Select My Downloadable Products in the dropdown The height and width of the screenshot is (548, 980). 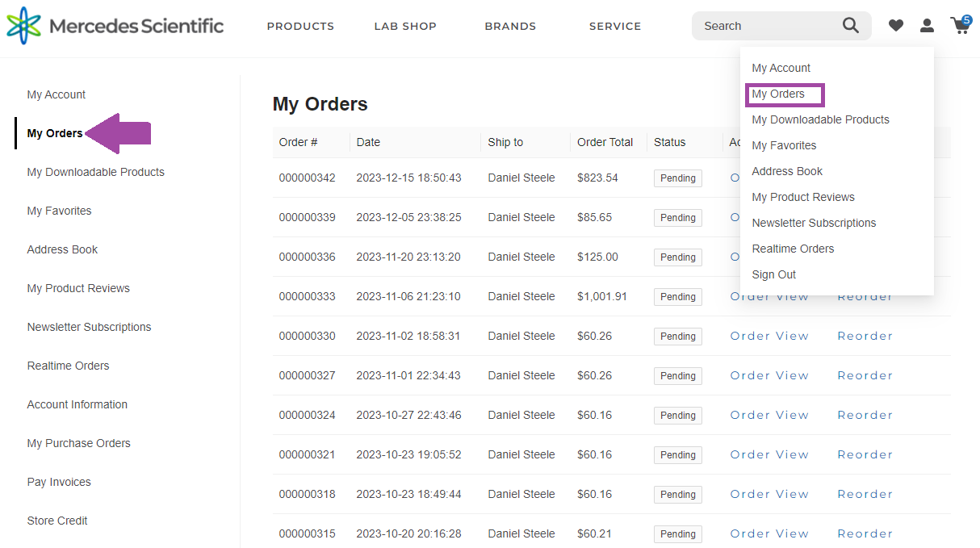(820, 119)
